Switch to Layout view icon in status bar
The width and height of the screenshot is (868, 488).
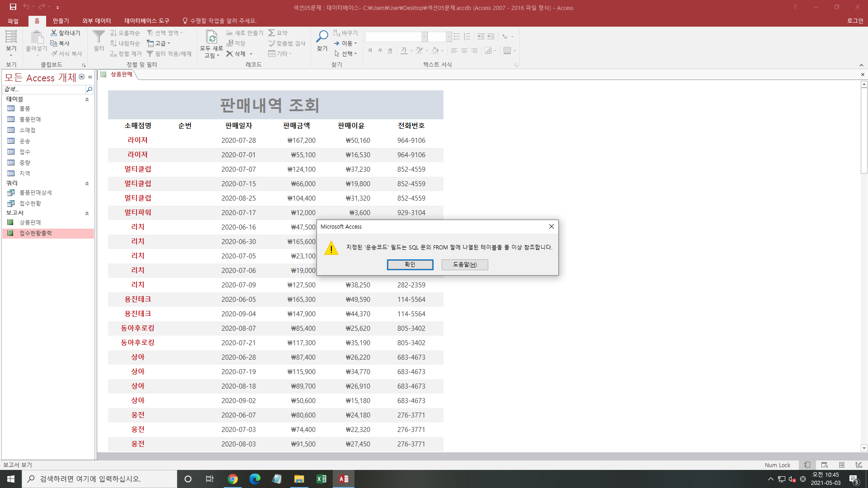841,465
